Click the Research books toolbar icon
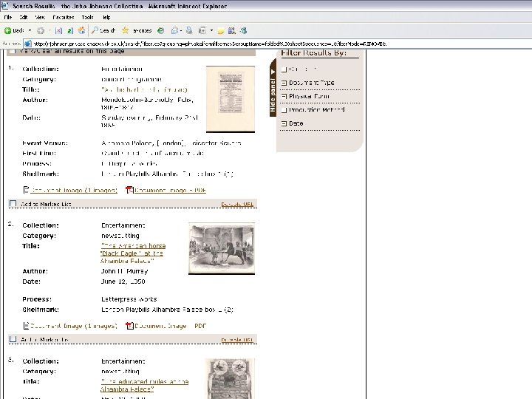 point(232,30)
